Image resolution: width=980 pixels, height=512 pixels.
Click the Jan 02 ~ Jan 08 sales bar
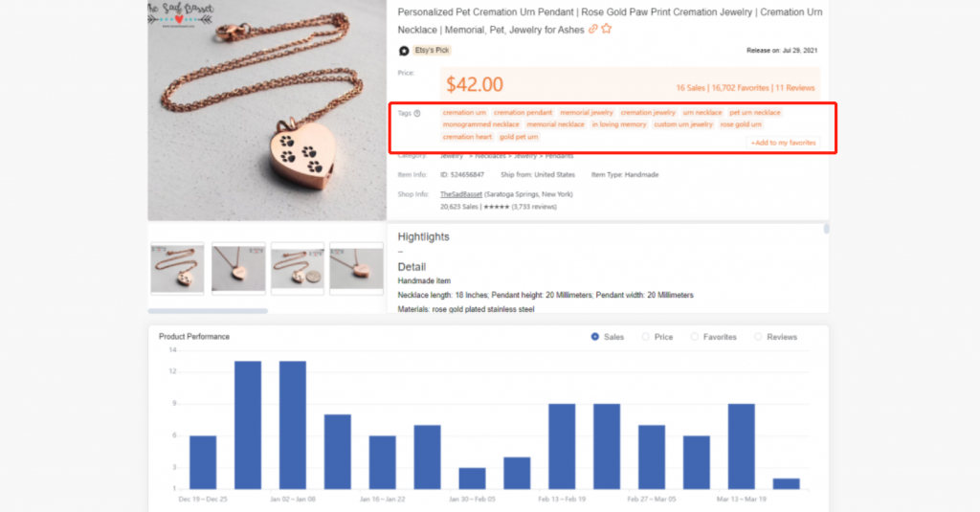[x=293, y=425]
